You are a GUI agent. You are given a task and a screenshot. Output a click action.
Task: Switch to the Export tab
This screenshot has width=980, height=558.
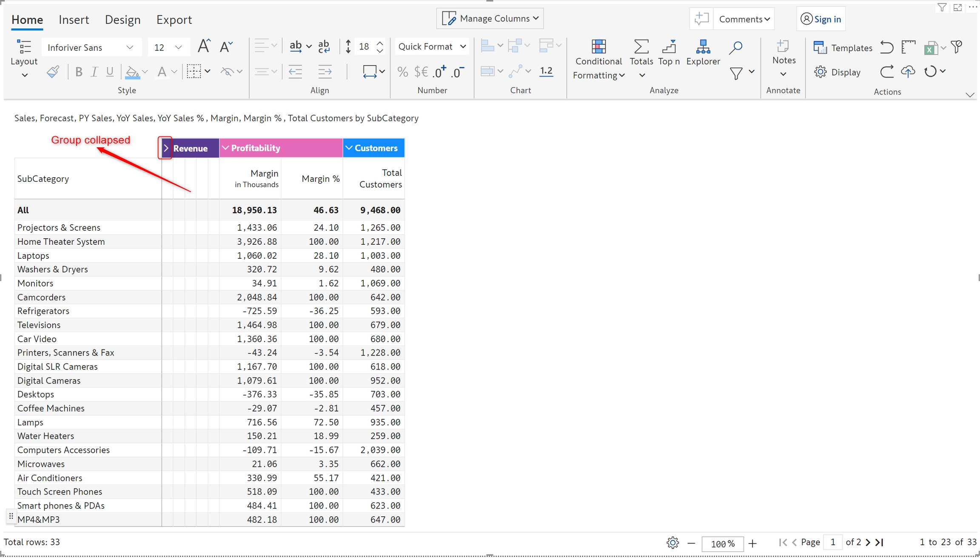tap(174, 20)
